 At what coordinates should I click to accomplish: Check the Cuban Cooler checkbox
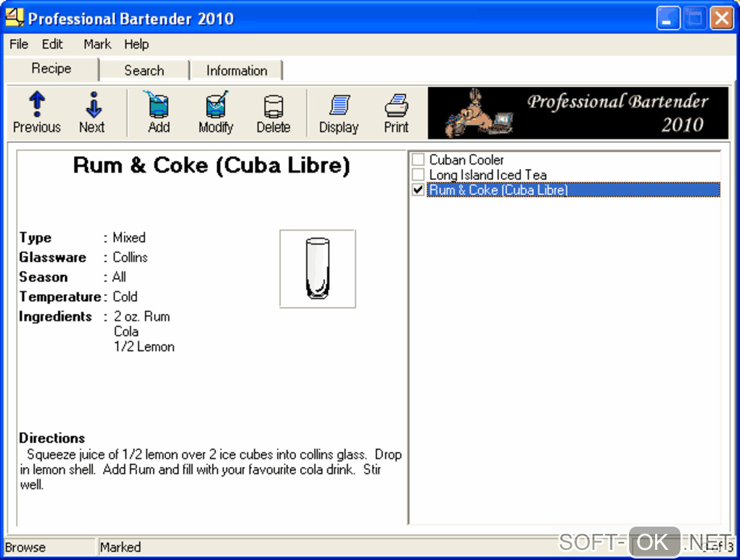pyautogui.click(x=418, y=160)
